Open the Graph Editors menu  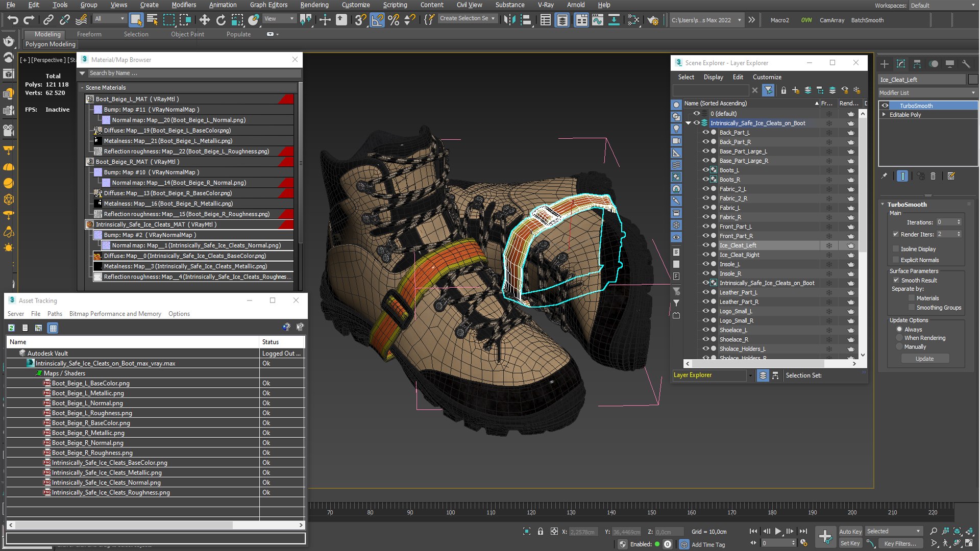(268, 5)
